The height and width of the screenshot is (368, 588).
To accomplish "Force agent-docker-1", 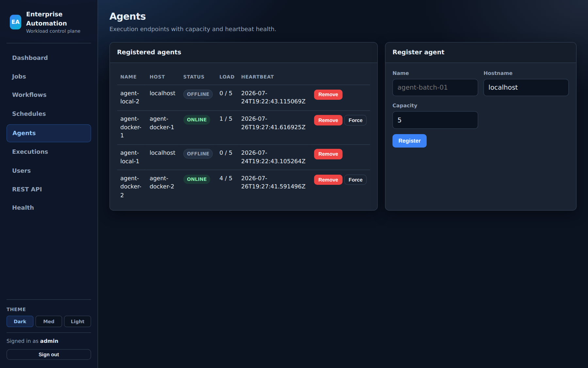I will pos(355,120).
